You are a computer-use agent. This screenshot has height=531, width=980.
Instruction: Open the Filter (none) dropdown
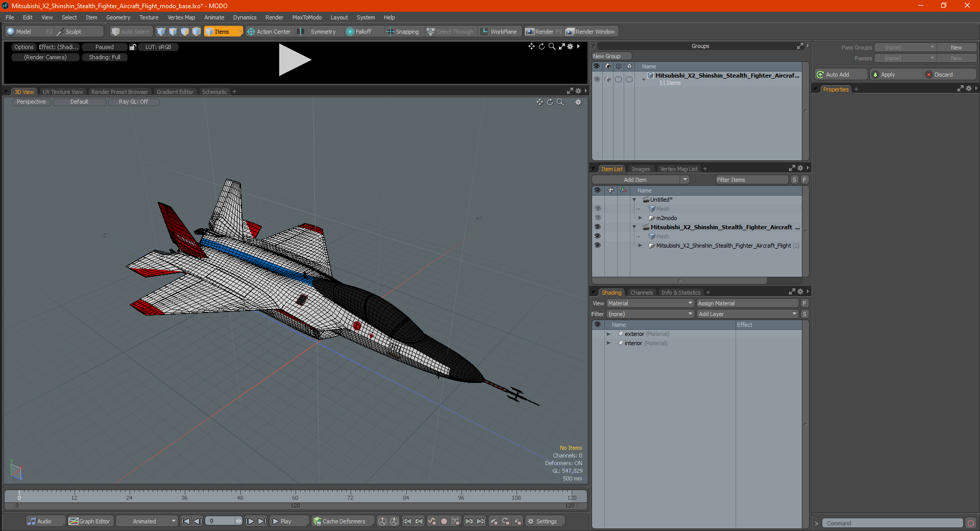[650, 314]
